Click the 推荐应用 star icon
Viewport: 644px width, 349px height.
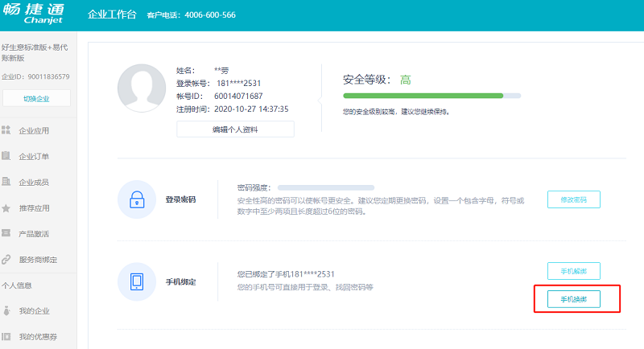(6, 208)
